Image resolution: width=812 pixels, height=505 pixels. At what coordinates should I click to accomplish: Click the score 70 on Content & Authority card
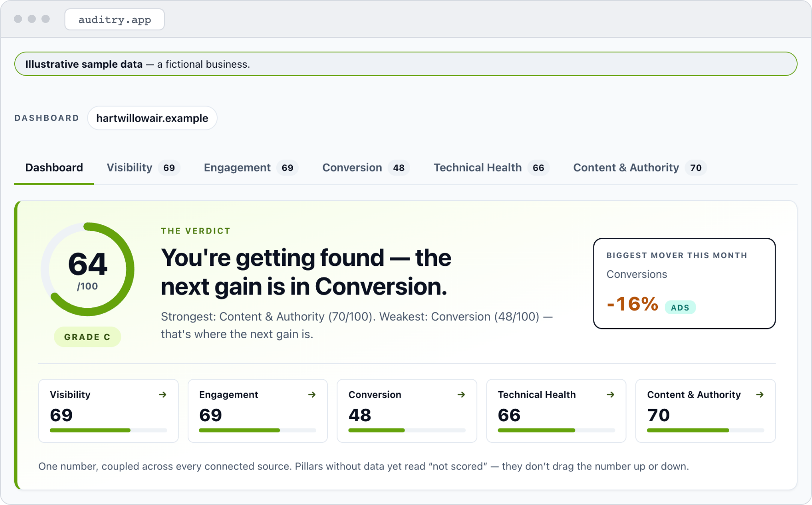tap(658, 415)
